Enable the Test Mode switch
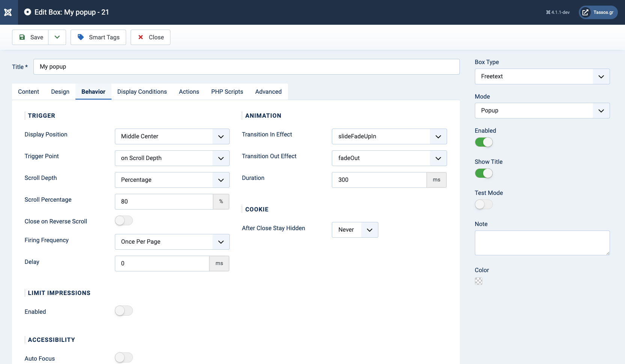 click(x=484, y=204)
